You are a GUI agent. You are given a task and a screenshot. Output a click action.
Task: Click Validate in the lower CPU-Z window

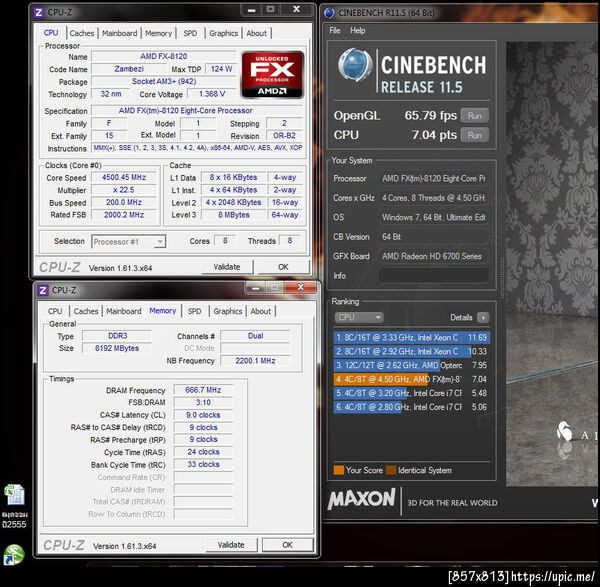[231, 545]
